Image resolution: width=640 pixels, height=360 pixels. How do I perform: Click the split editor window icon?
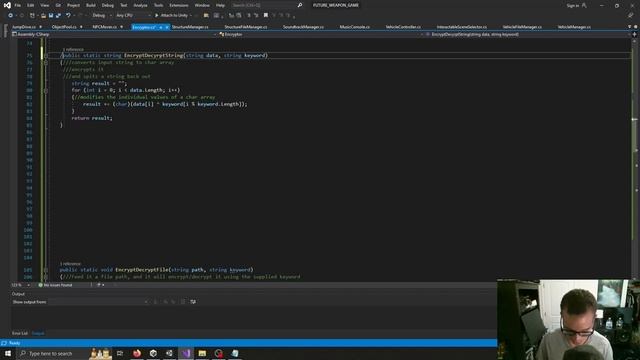634,34
